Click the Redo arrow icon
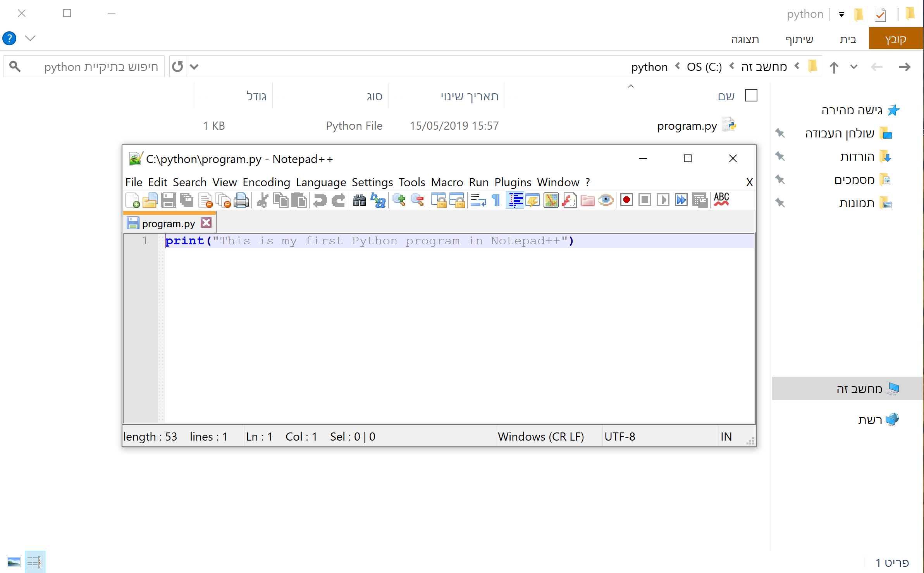The height and width of the screenshot is (573, 924). point(338,200)
